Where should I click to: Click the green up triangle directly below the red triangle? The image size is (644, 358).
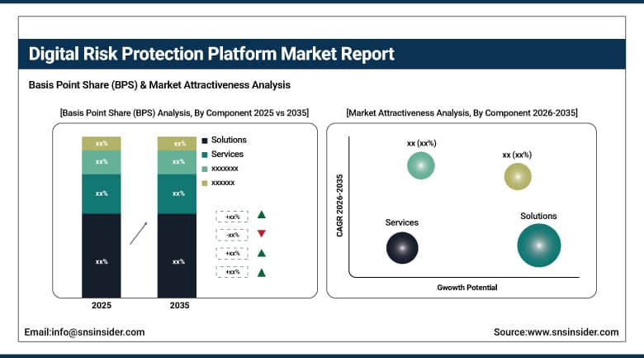(x=261, y=253)
